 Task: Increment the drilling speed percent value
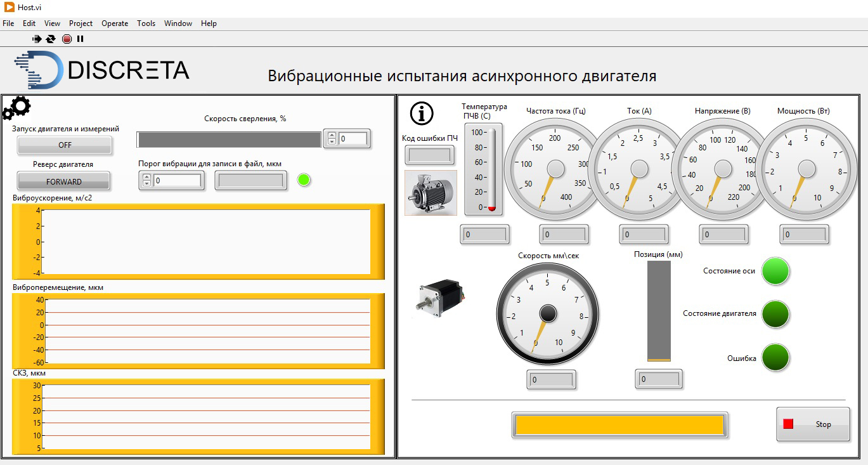click(331, 134)
